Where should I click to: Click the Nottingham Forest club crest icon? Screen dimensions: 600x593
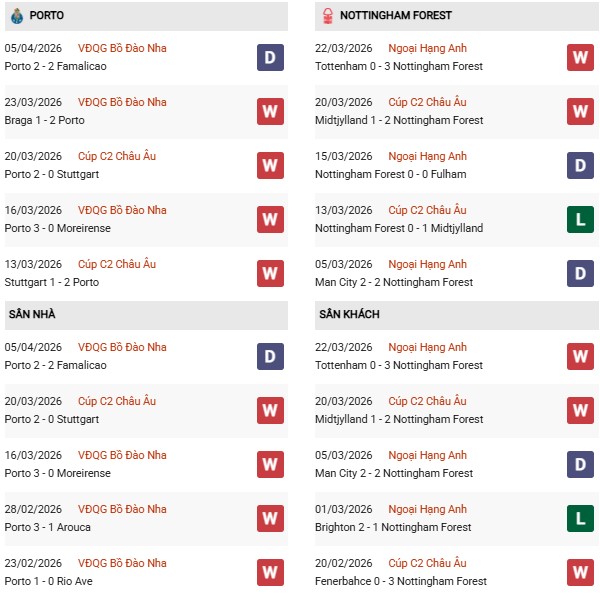[328, 16]
